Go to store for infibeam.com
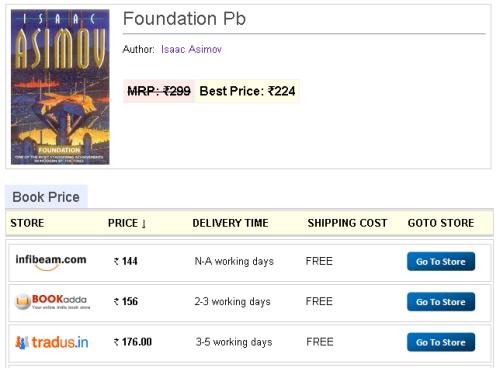 [441, 261]
